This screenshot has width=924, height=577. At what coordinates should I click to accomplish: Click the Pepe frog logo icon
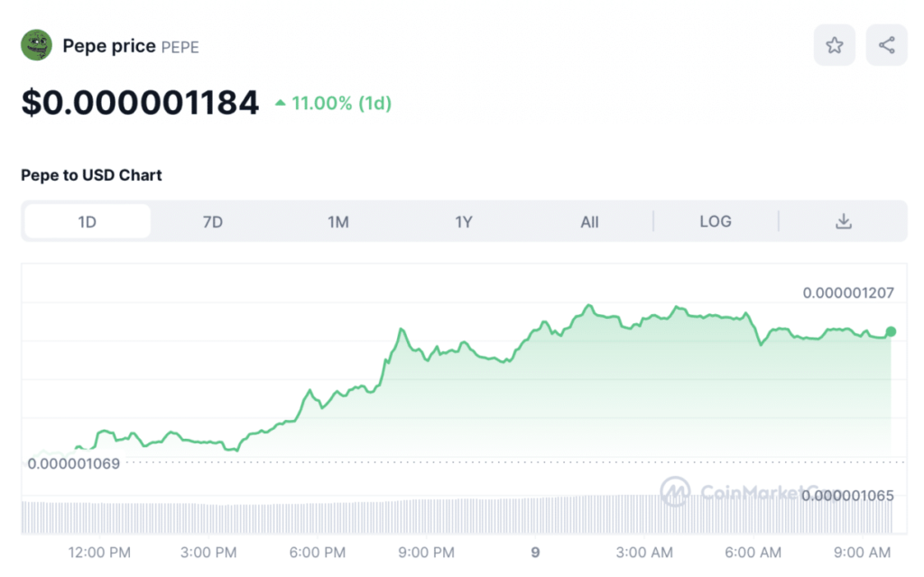[37, 46]
